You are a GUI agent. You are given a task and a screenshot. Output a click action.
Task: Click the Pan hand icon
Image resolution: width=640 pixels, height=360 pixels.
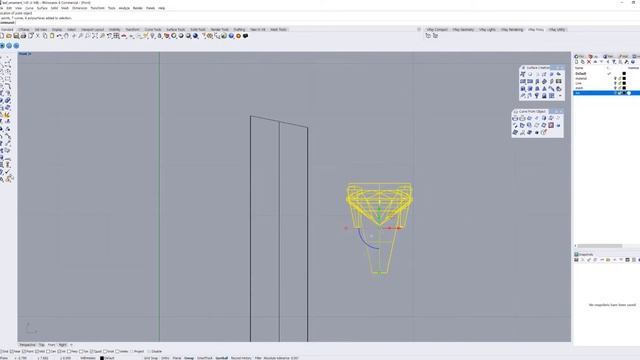pyautogui.click(x=67, y=36)
